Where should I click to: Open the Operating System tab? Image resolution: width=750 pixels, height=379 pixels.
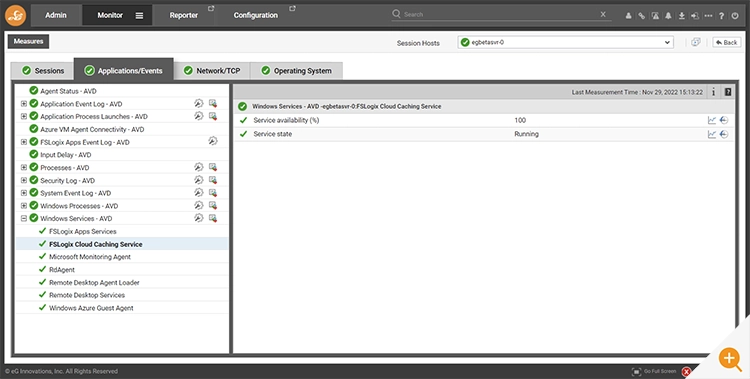296,71
